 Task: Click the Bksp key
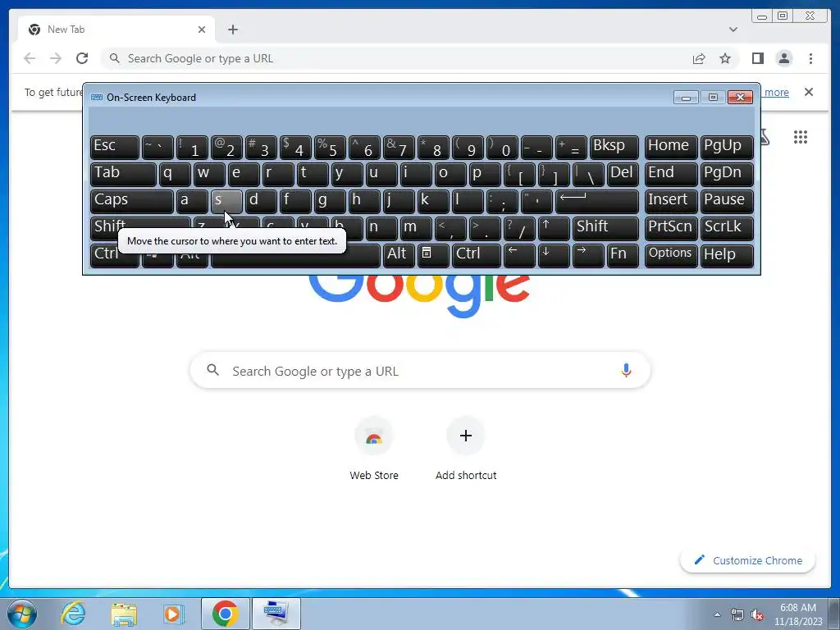(614, 147)
